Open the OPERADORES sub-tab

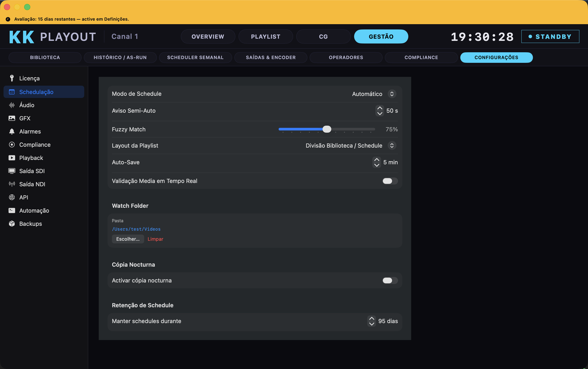[x=346, y=58]
